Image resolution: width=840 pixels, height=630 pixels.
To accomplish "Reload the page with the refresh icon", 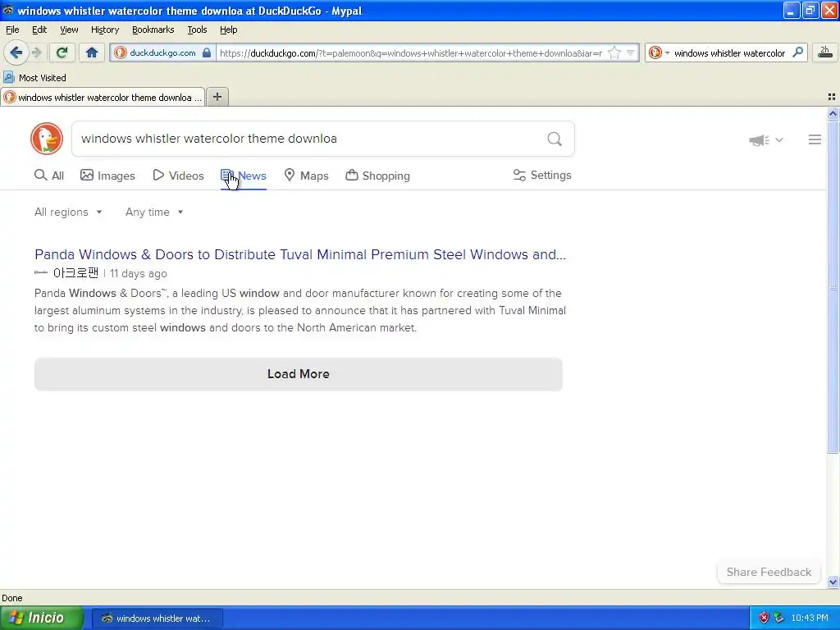I will (62, 52).
